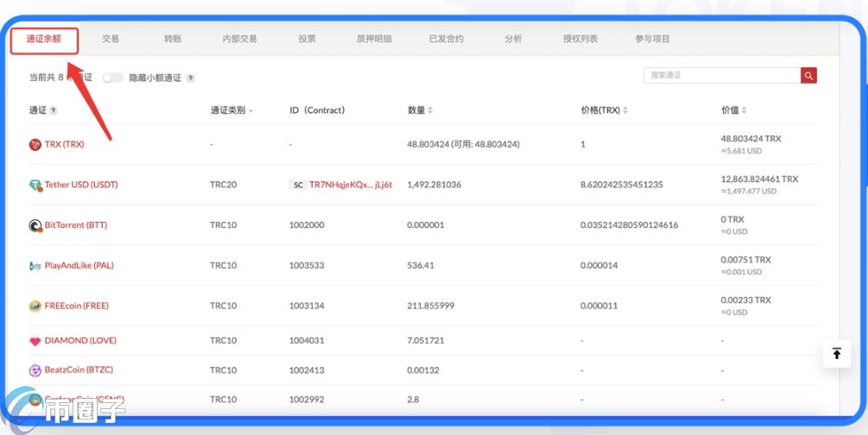Open the BitTorrent (BTT) token link
The height and width of the screenshot is (435, 868).
76,225
